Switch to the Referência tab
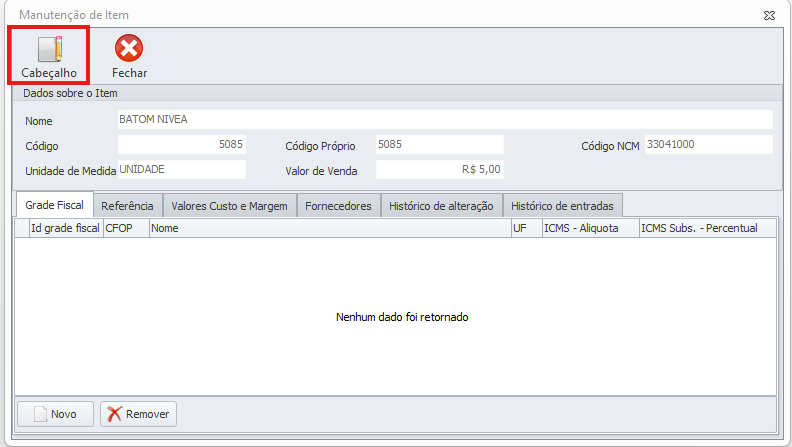This screenshot has height=447, width=792. pyautogui.click(x=127, y=205)
